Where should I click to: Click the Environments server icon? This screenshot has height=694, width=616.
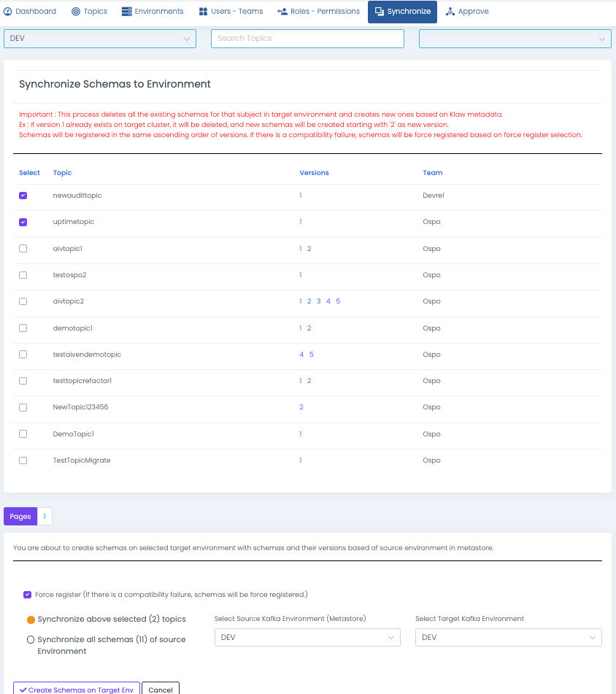coord(127,12)
